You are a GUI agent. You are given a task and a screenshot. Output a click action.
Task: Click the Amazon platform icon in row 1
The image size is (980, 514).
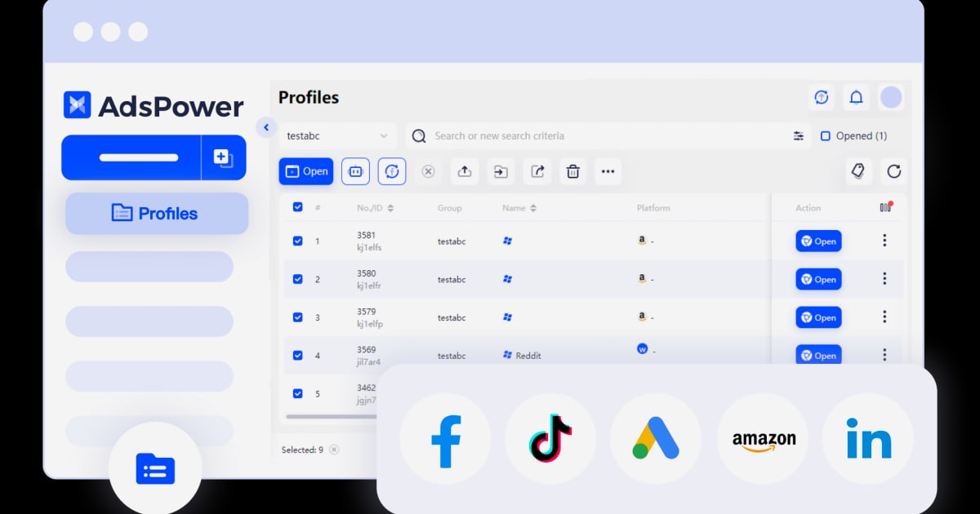pyautogui.click(x=642, y=240)
